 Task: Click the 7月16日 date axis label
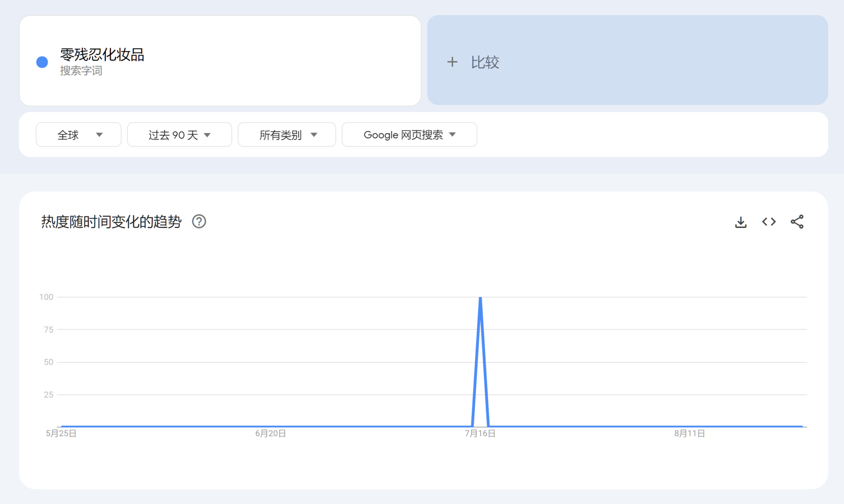pyautogui.click(x=480, y=433)
